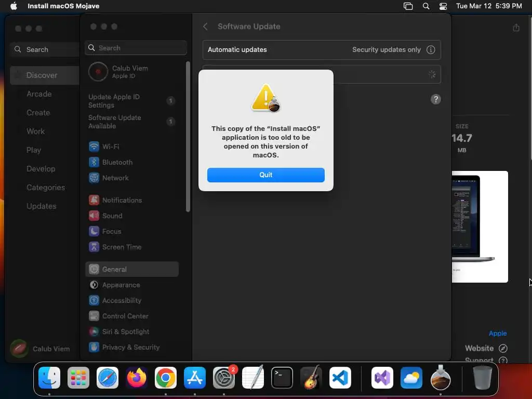Image resolution: width=532 pixels, height=399 pixels.
Task: Click the help question mark button
Action: pyautogui.click(x=436, y=99)
